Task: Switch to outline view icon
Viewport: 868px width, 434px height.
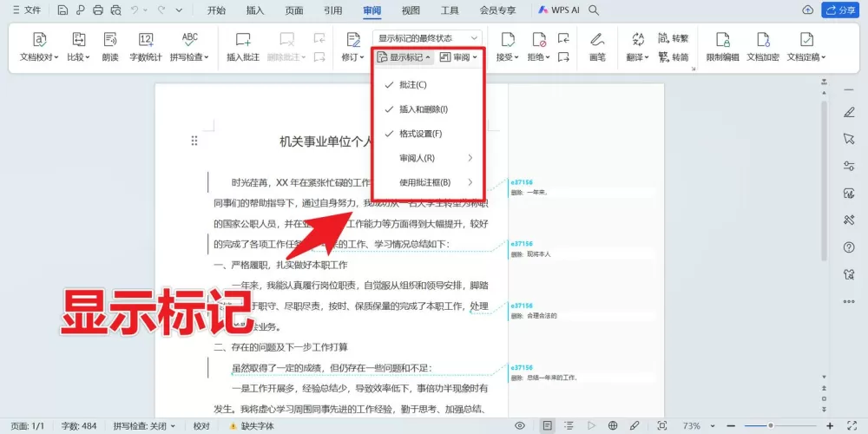Action: [569, 425]
